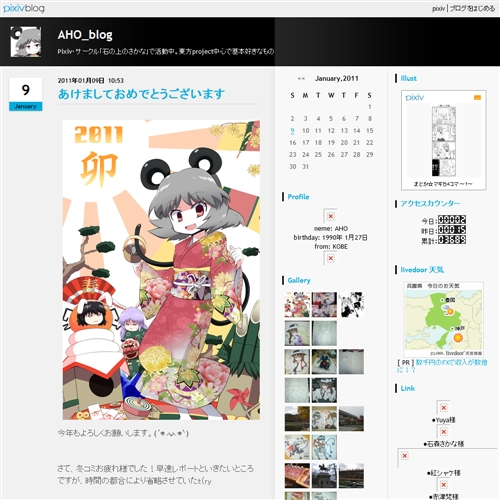This screenshot has width=500, height=500.
Task: Click the 昨日 access counter digits
Action: click(452, 230)
